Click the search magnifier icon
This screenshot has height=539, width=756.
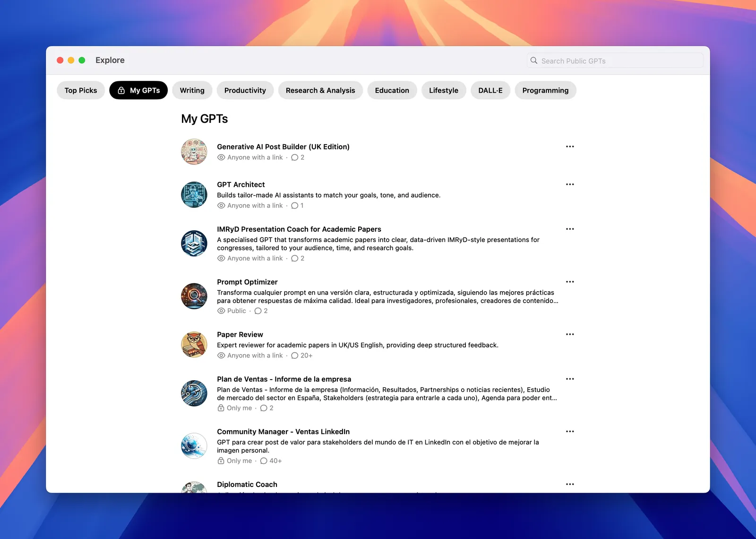534,61
